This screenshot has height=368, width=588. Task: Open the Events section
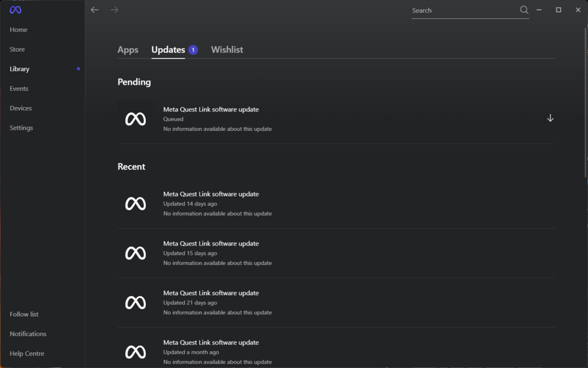pos(19,89)
